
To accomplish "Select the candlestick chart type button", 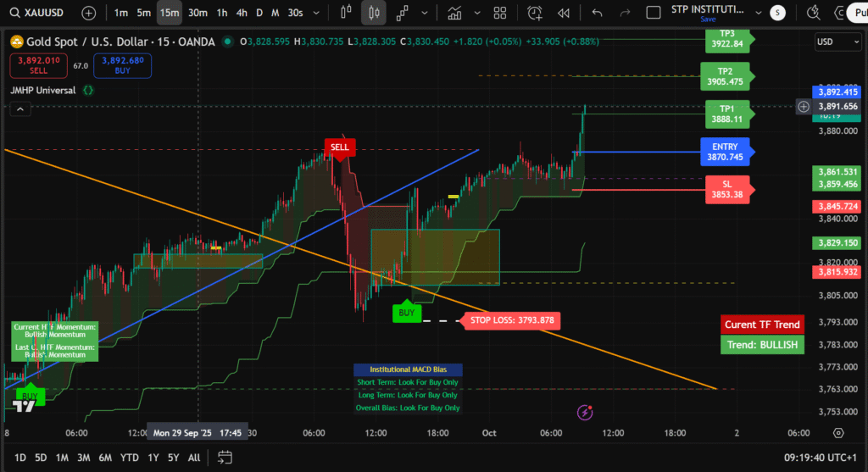I will point(372,13).
